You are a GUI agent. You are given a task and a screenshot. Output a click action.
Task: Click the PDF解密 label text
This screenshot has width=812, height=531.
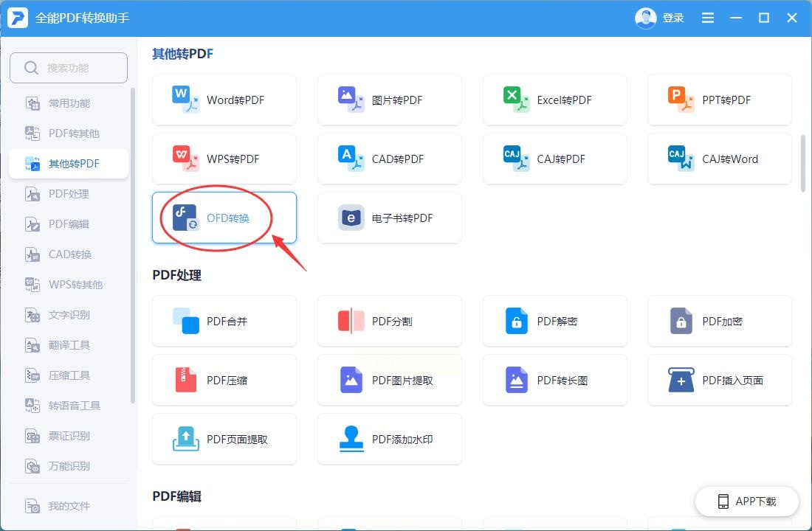(x=557, y=322)
